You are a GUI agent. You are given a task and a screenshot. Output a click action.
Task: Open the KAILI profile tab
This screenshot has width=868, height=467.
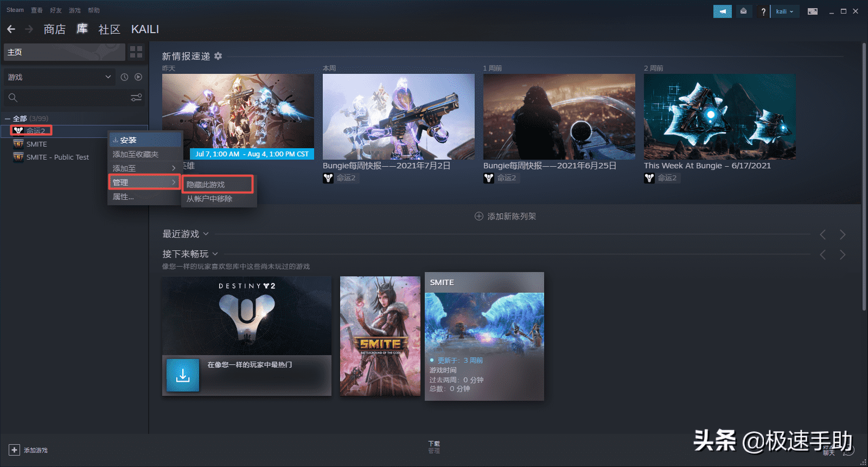145,29
